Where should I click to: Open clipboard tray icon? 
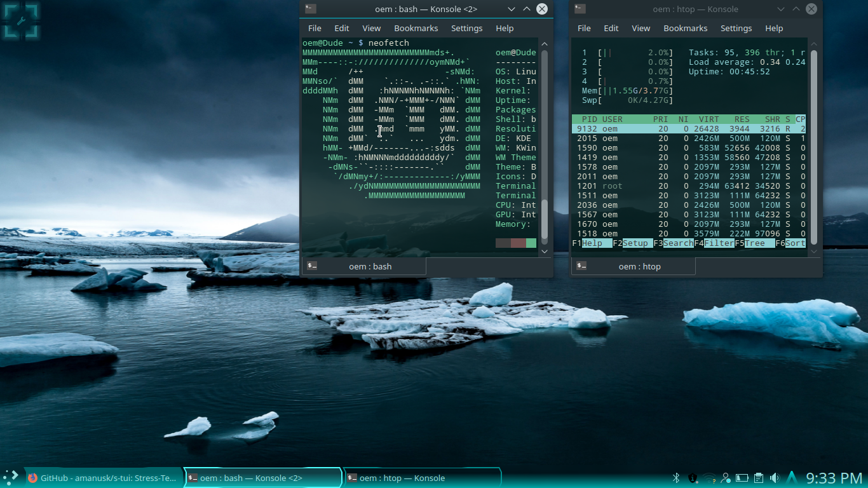(759, 478)
